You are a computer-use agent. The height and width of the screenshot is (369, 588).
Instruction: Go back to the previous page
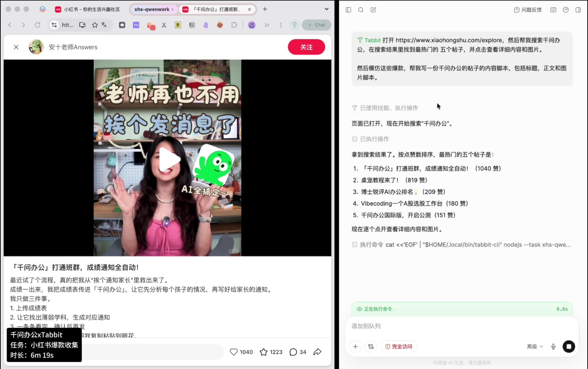click(x=10, y=25)
